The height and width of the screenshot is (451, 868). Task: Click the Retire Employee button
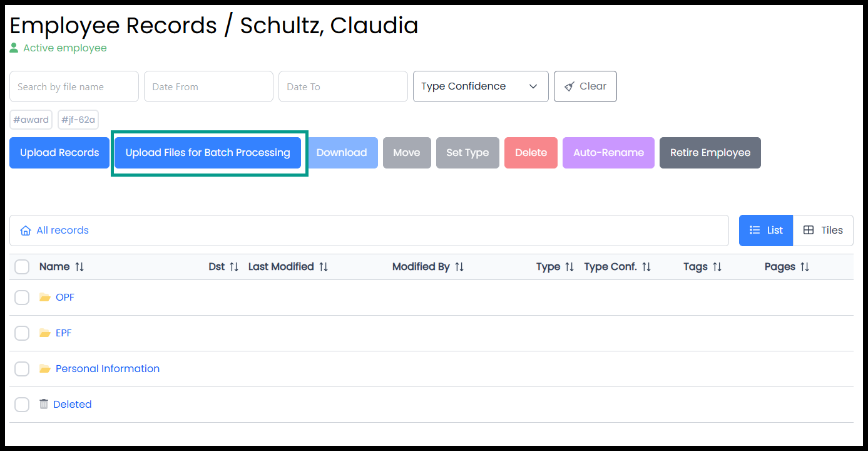(x=710, y=153)
